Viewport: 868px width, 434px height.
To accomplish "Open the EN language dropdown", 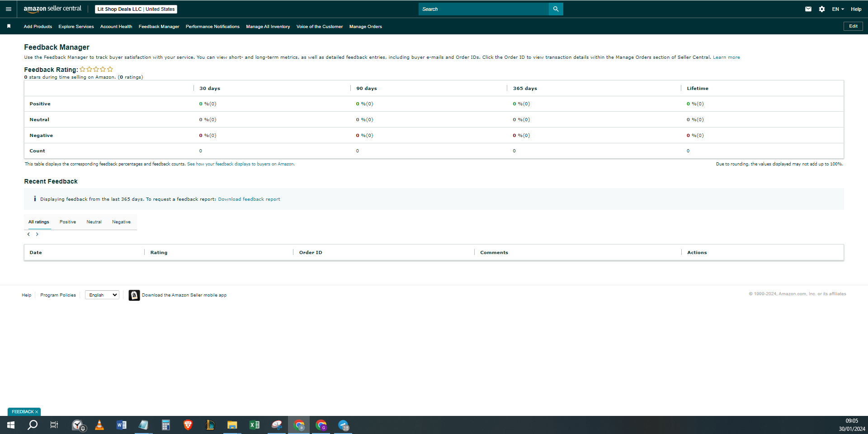I will [x=838, y=9].
